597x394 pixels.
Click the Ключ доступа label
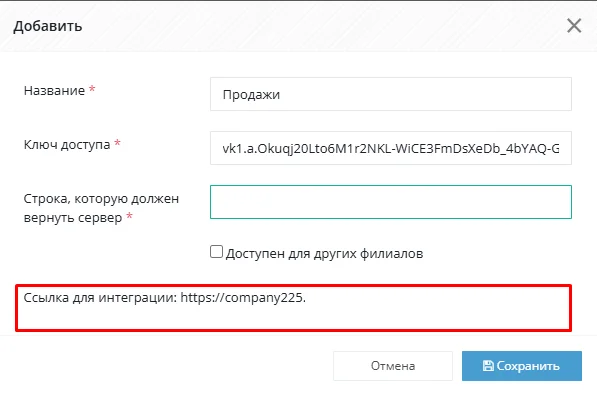[x=67, y=145]
